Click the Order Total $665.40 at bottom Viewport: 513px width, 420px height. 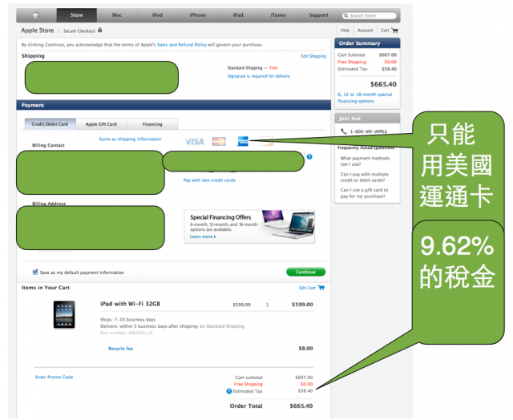[x=301, y=406]
